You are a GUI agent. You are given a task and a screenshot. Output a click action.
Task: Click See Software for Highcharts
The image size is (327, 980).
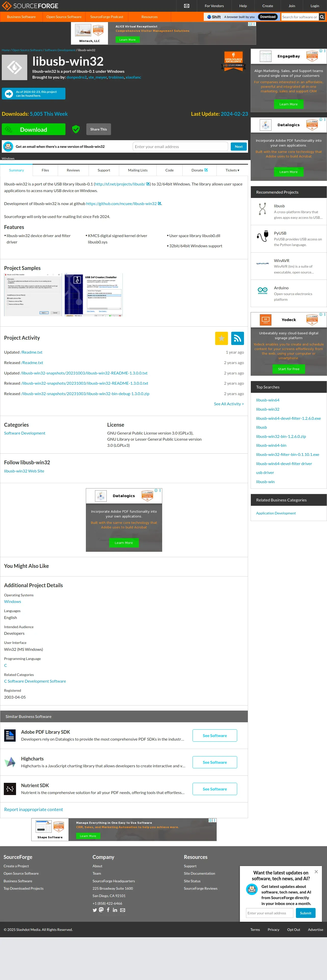point(215,762)
